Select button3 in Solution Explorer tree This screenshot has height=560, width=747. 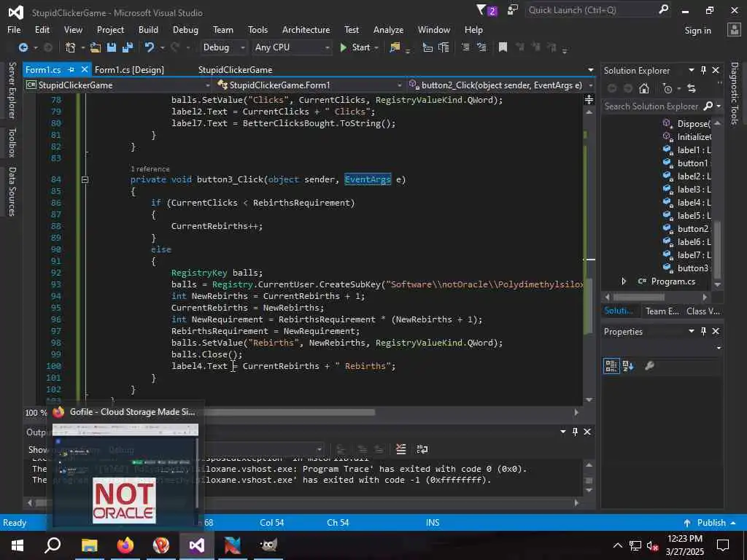tap(692, 268)
